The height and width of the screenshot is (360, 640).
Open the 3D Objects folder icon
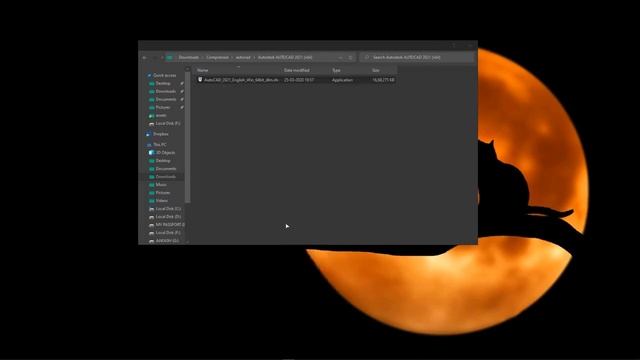(x=151, y=153)
